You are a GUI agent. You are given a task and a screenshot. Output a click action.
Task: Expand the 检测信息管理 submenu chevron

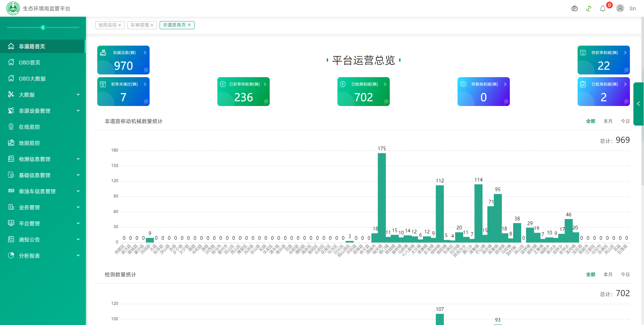point(78,159)
